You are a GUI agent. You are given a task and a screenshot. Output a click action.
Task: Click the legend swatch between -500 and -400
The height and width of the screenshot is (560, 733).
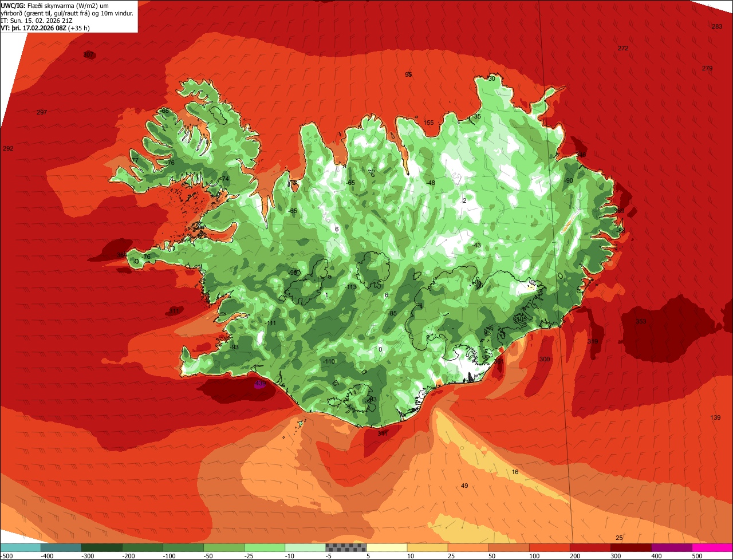(x=21, y=547)
